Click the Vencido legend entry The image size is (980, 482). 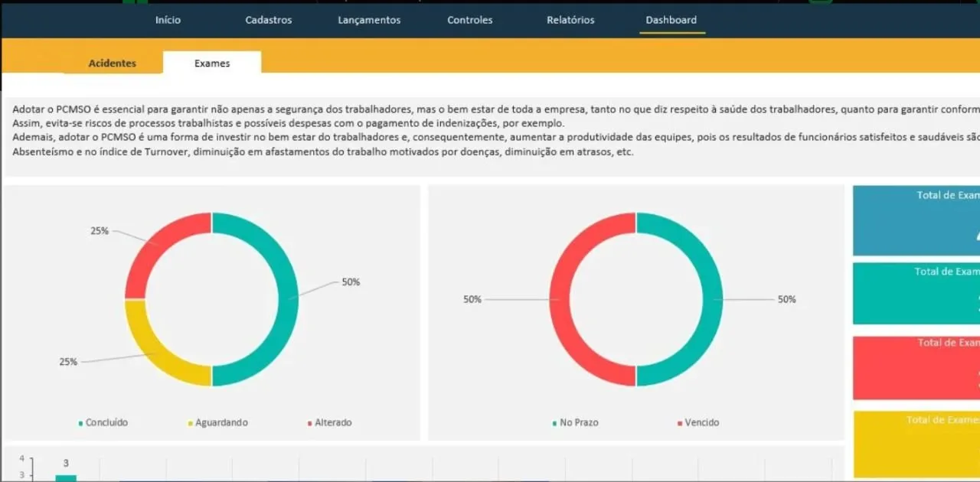coord(701,422)
